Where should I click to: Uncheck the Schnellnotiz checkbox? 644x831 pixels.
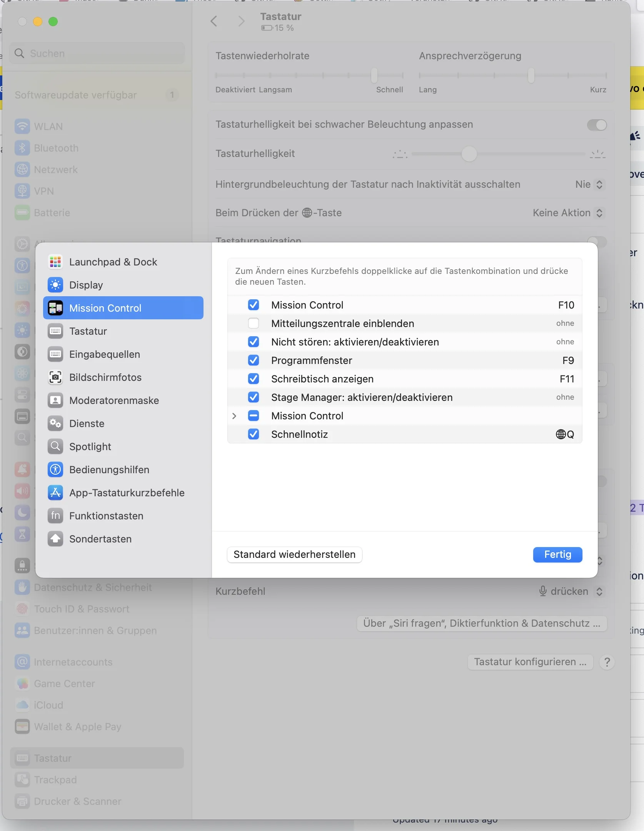(x=254, y=434)
